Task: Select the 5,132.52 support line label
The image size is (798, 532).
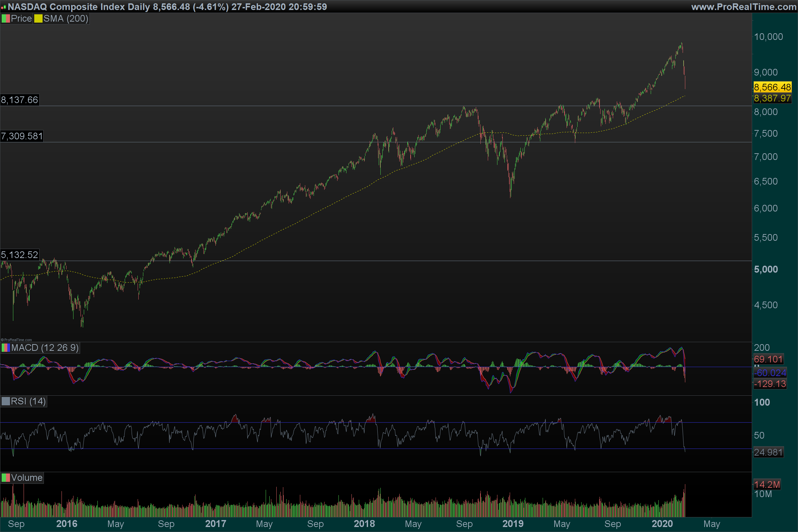Action: (x=20, y=255)
